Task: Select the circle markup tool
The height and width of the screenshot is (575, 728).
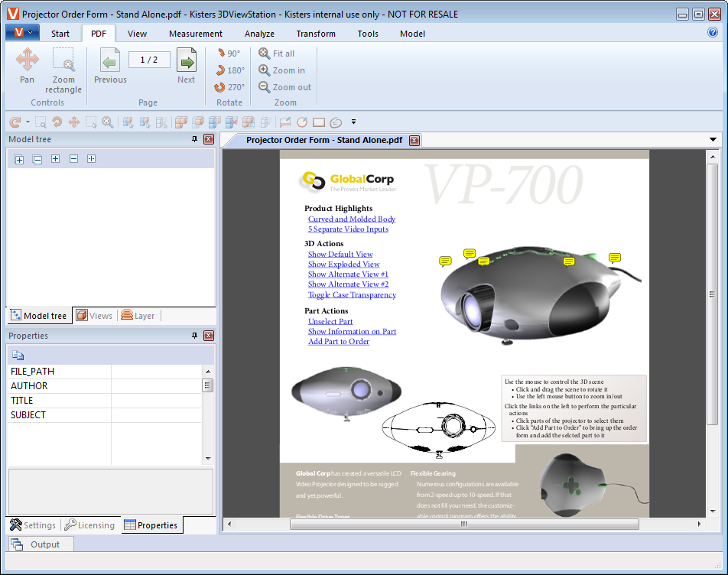Action: (x=302, y=122)
